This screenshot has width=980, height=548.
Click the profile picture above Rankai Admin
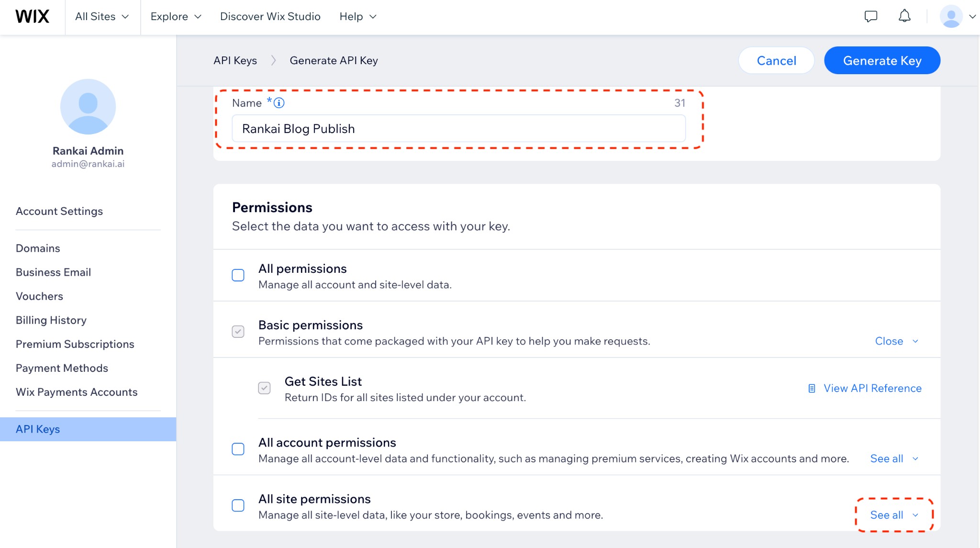[88, 107]
